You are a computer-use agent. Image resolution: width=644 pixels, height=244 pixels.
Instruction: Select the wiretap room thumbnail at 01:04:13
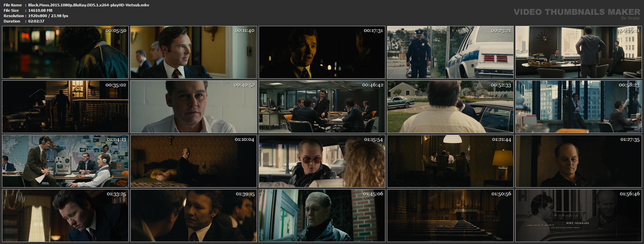click(x=65, y=161)
